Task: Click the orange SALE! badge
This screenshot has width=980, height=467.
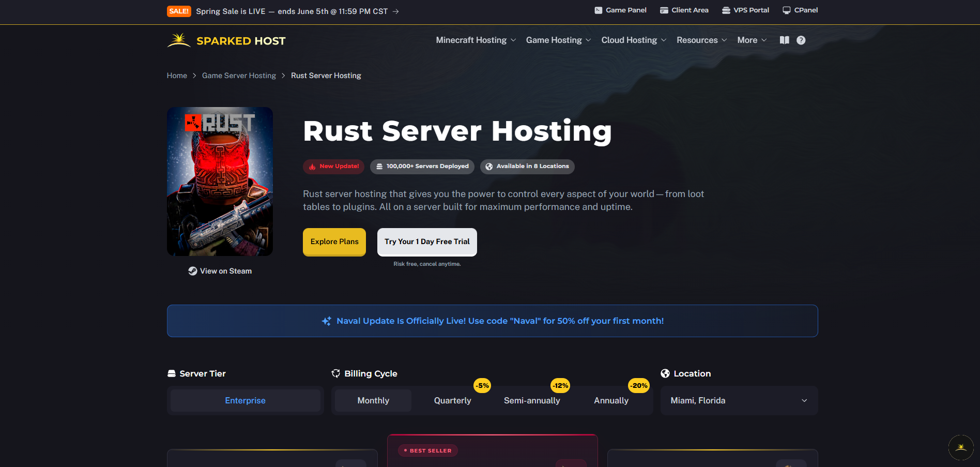Action: [179, 11]
